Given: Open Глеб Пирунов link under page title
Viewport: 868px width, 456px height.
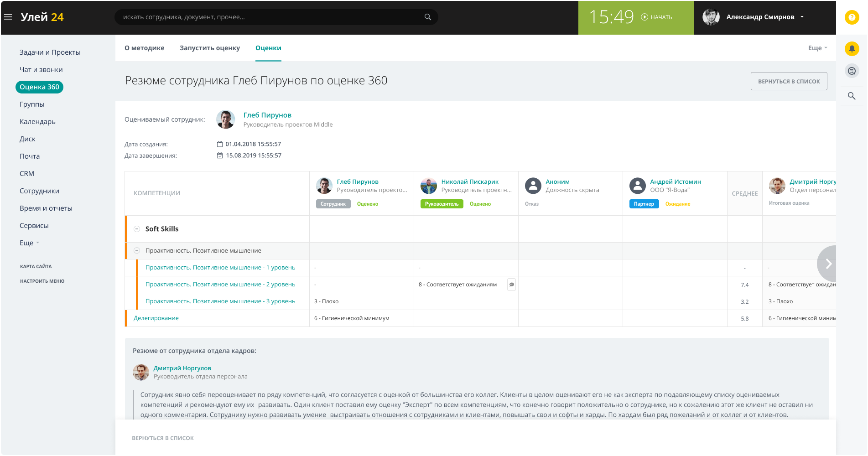Looking at the screenshot, I should [x=267, y=115].
